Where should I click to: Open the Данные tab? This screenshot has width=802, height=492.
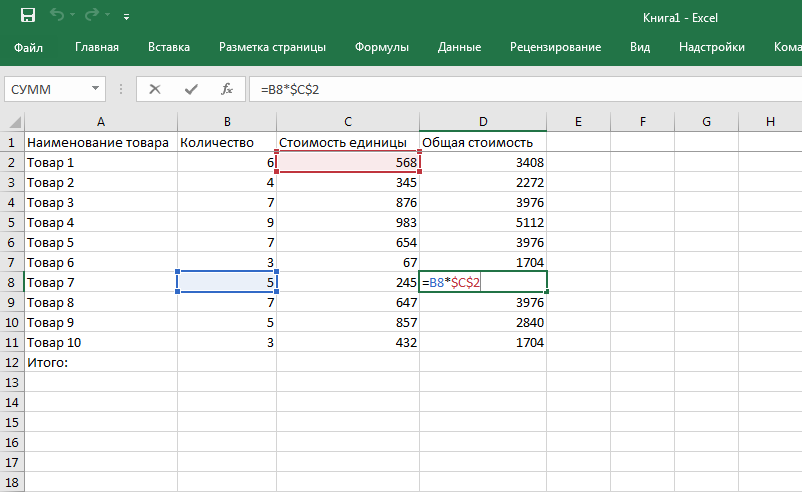(459, 47)
